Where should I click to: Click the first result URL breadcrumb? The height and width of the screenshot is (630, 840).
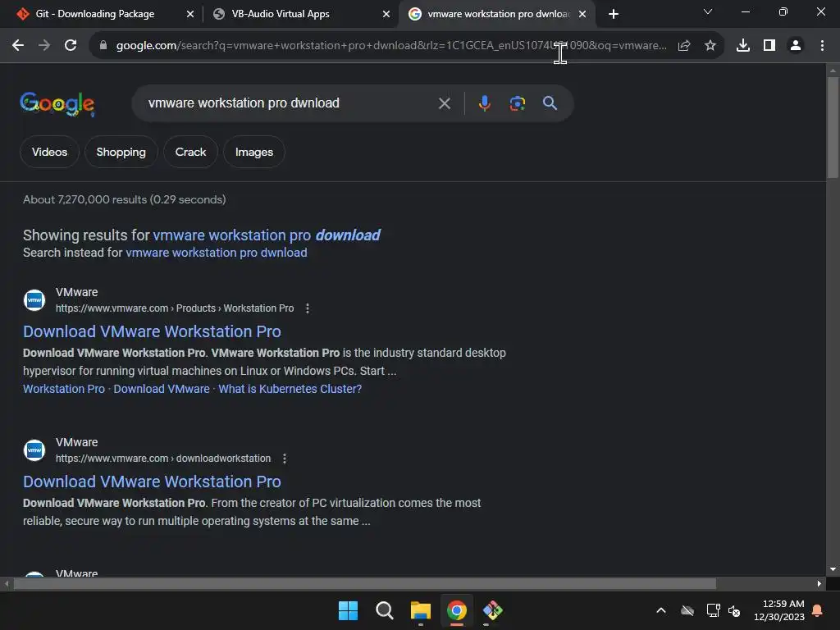[x=175, y=308]
